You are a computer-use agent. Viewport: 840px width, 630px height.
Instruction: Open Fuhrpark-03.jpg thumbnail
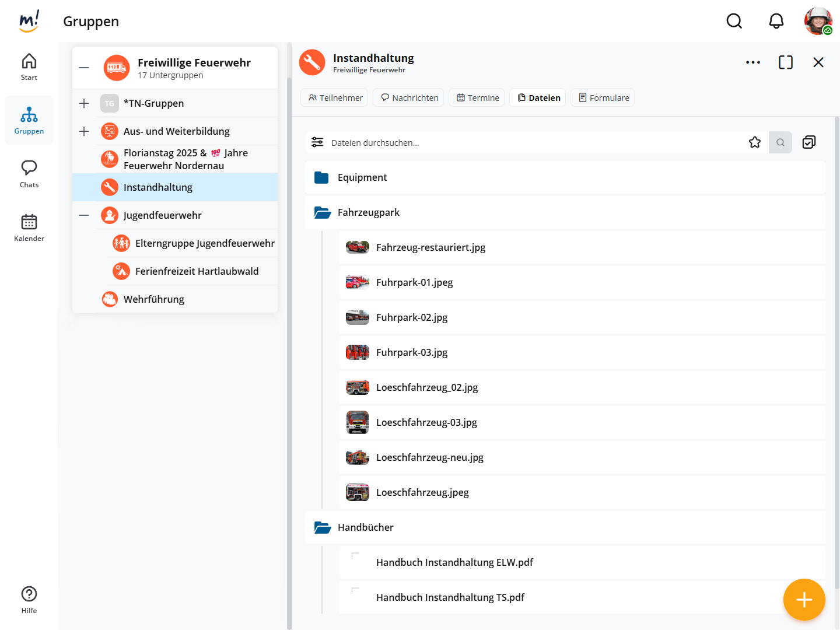357,352
